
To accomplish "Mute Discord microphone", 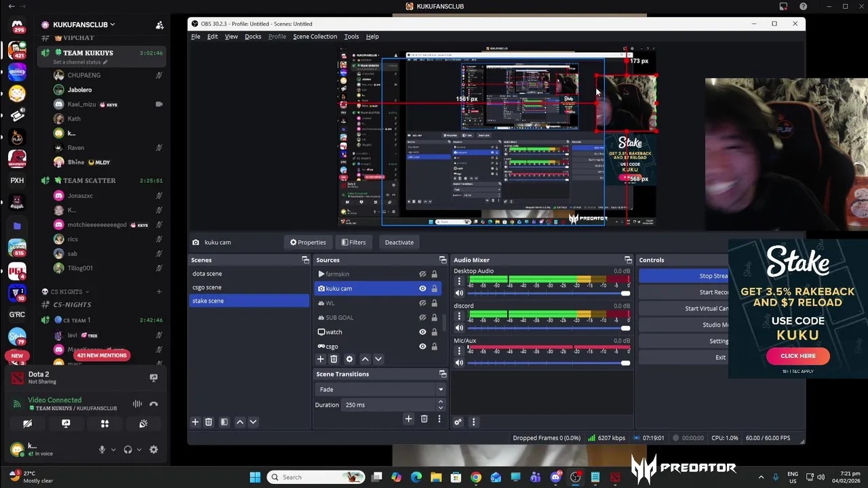I will coord(102,449).
